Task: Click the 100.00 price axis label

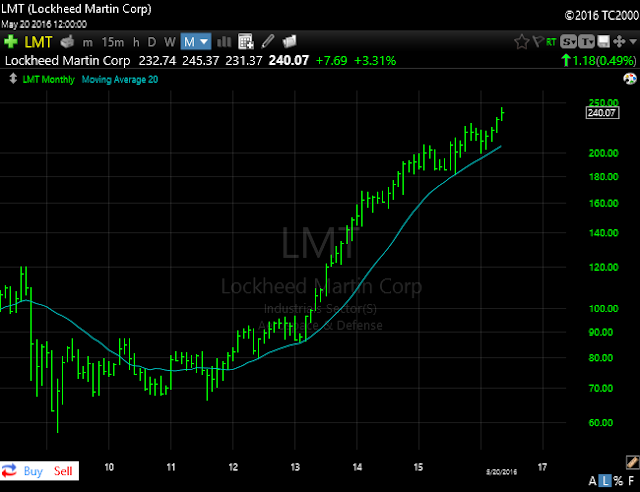Action: tap(603, 309)
